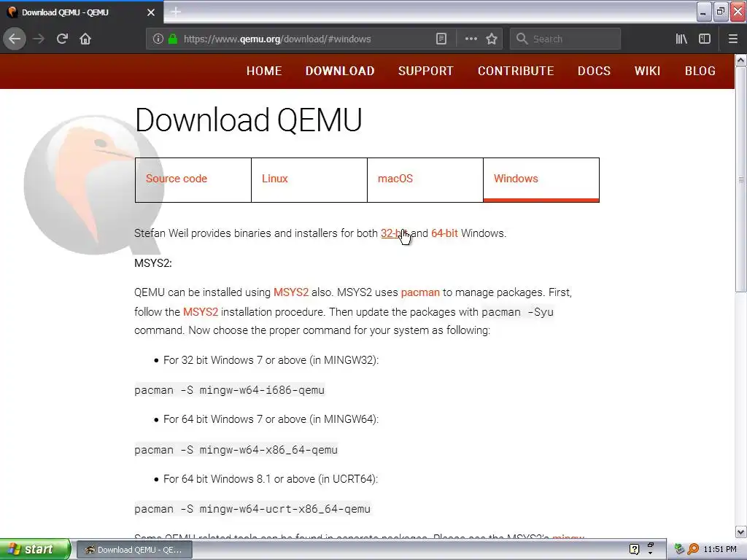Image resolution: width=747 pixels, height=560 pixels.
Task: Show sidebars icon in toolbar
Action: 705,39
